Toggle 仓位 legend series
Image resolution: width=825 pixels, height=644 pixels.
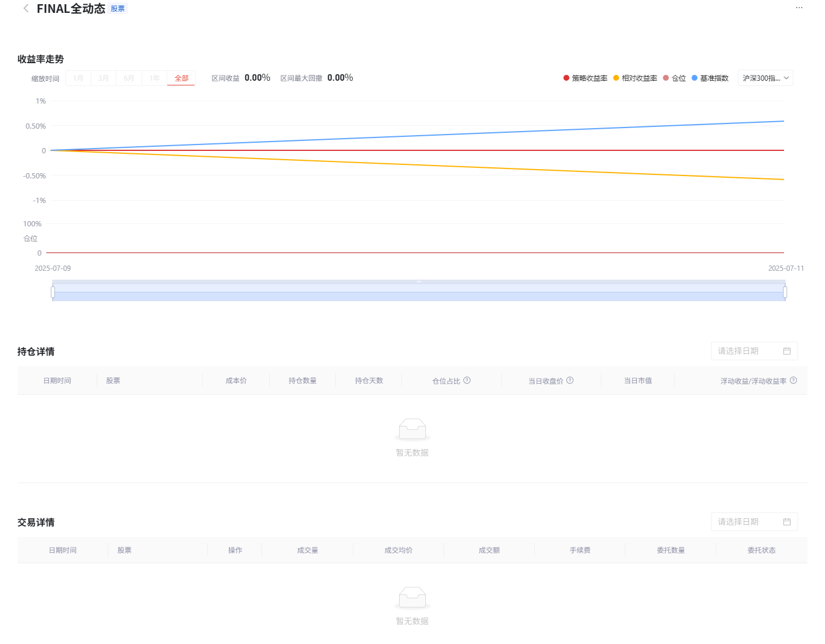674,78
